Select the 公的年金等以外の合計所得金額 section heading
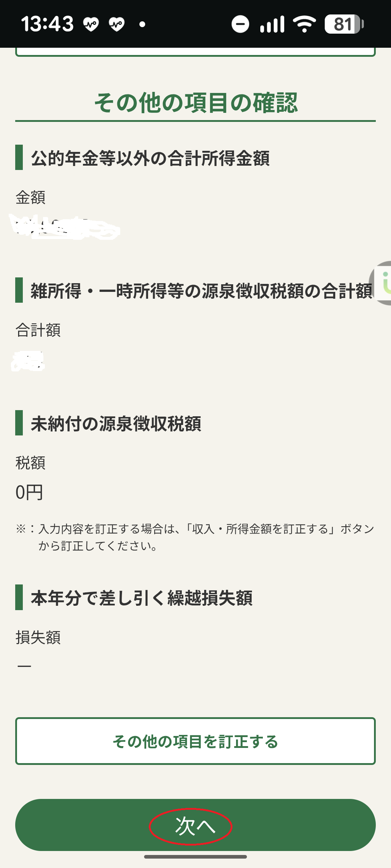Image resolution: width=391 pixels, height=868 pixels. tap(150, 158)
